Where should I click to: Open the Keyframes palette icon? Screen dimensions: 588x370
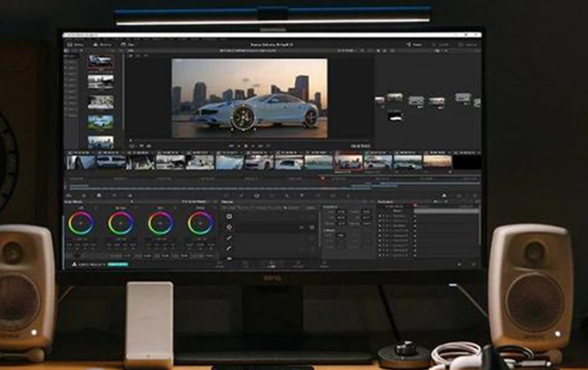(444, 195)
